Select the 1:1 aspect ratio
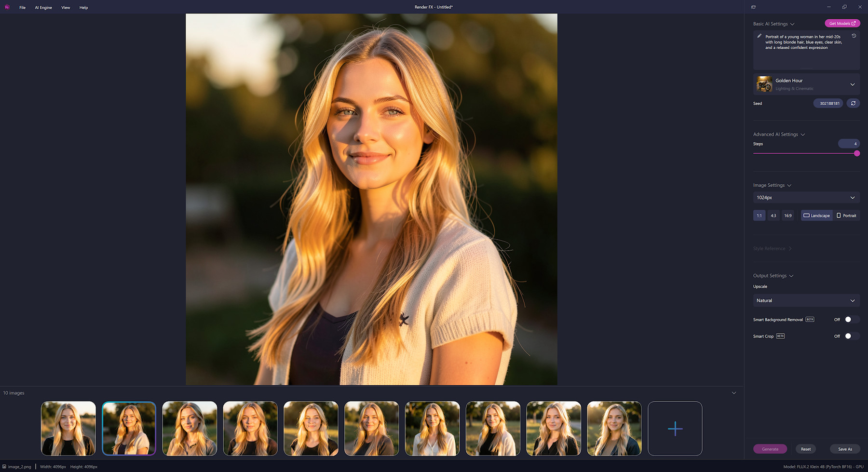The width and height of the screenshot is (868, 472). 759,216
